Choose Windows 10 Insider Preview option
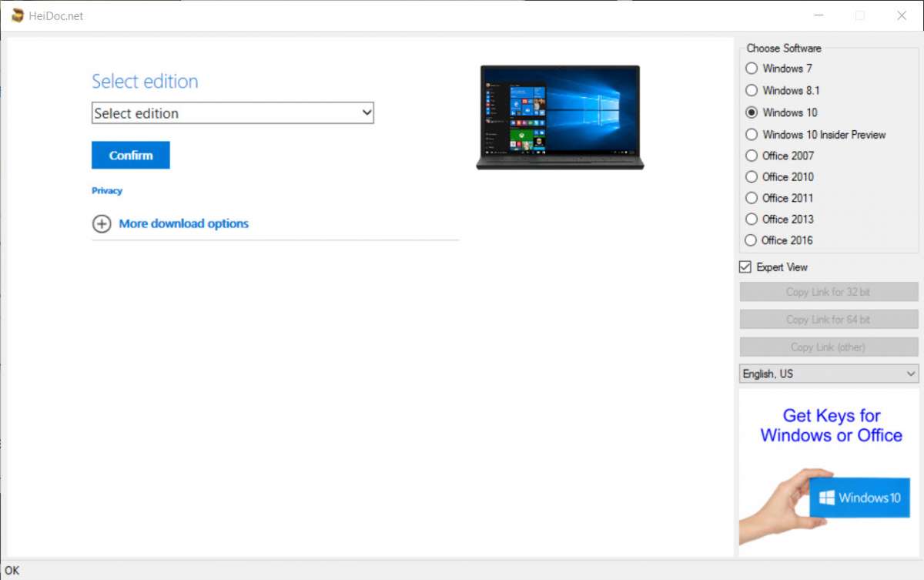Screen dimensions: 924x580 tap(752, 135)
